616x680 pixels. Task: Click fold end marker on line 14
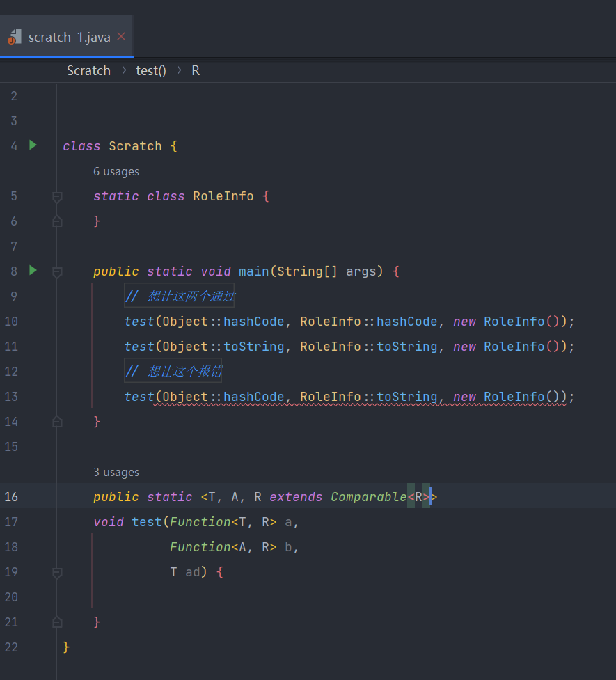tap(57, 422)
